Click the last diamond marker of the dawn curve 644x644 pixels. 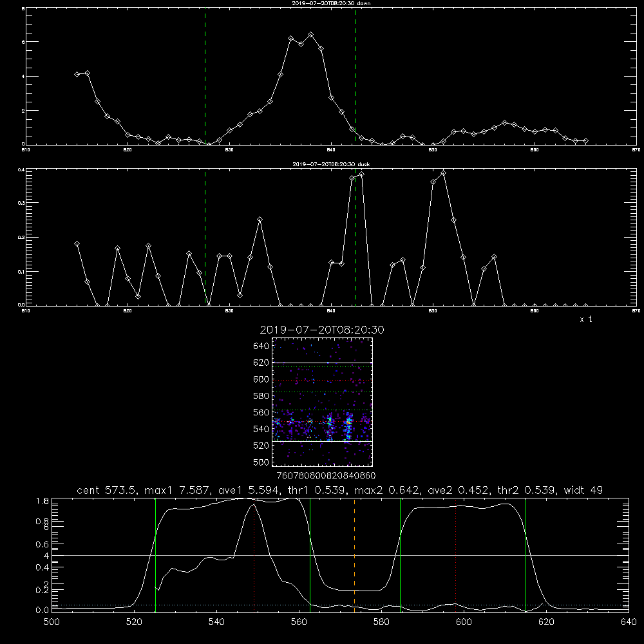585,141
